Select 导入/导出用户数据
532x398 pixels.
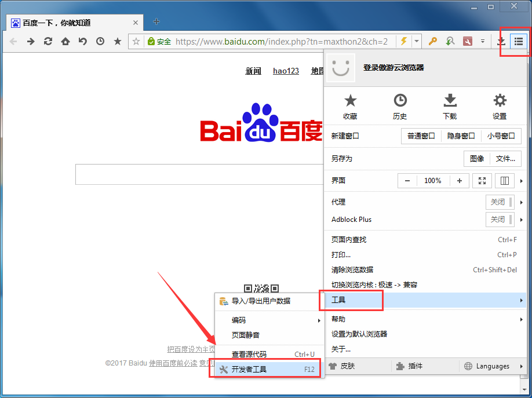tap(269, 301)
